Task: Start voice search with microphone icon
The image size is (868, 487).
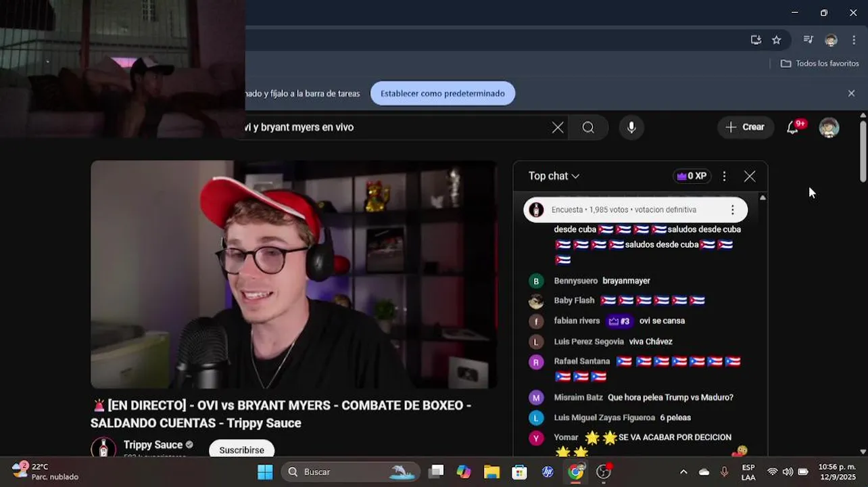Action: [631, 127]
